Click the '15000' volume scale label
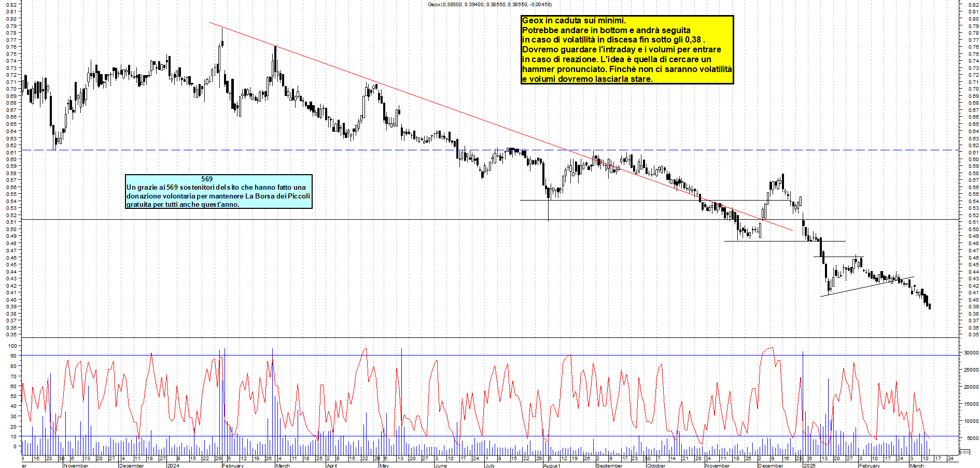Viewport: 980px width, 468px height. (x=971, y=404)
